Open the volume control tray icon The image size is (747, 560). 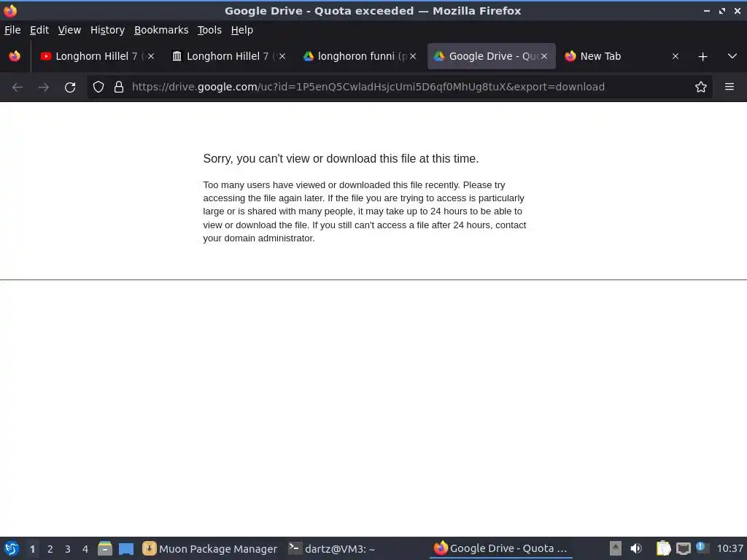636,548
